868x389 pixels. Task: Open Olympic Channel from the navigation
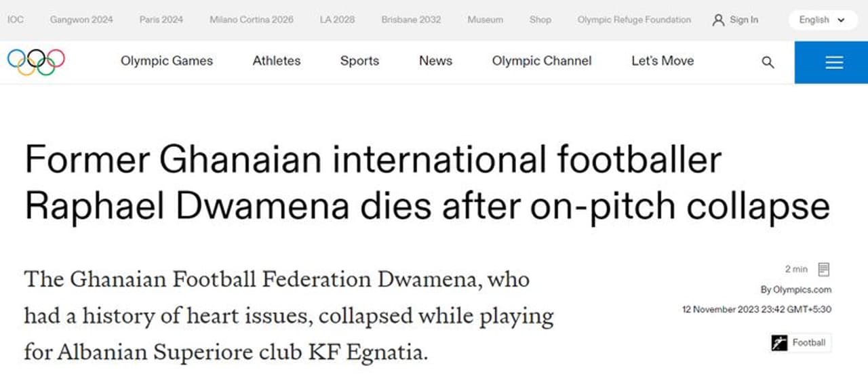542,61
